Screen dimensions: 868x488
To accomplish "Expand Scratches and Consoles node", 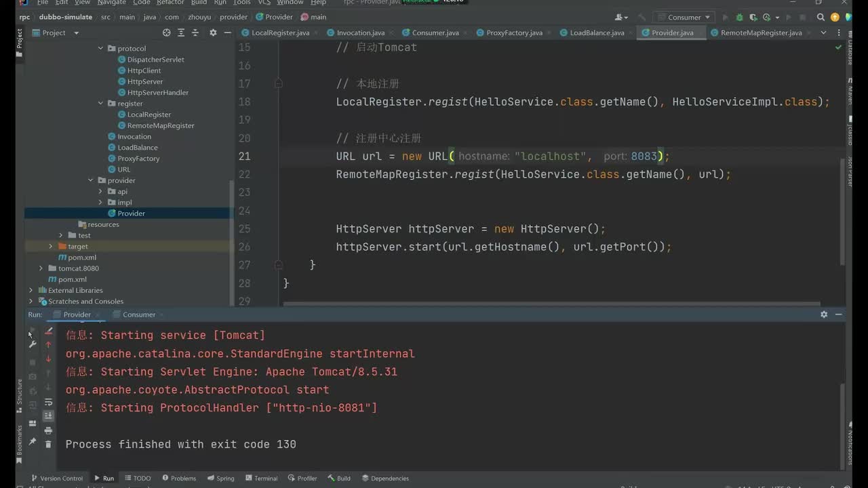I will (x=31, y=301).
